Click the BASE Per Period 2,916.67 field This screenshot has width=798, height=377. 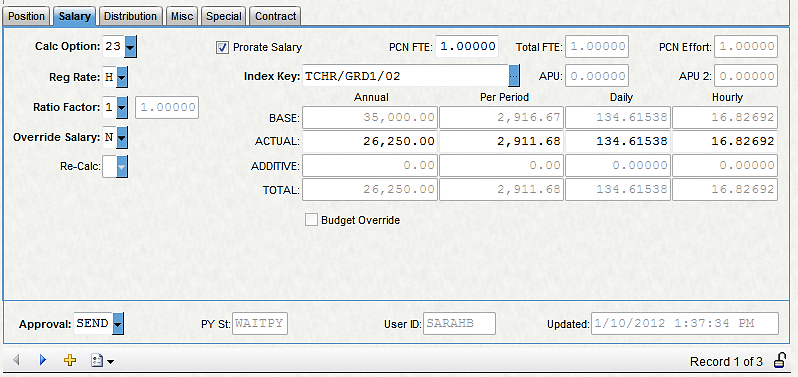click(x=501, y=118)
